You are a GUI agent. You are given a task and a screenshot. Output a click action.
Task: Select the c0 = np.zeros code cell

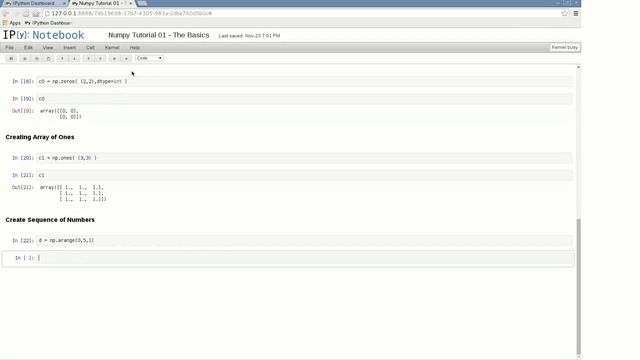point(304,82)
